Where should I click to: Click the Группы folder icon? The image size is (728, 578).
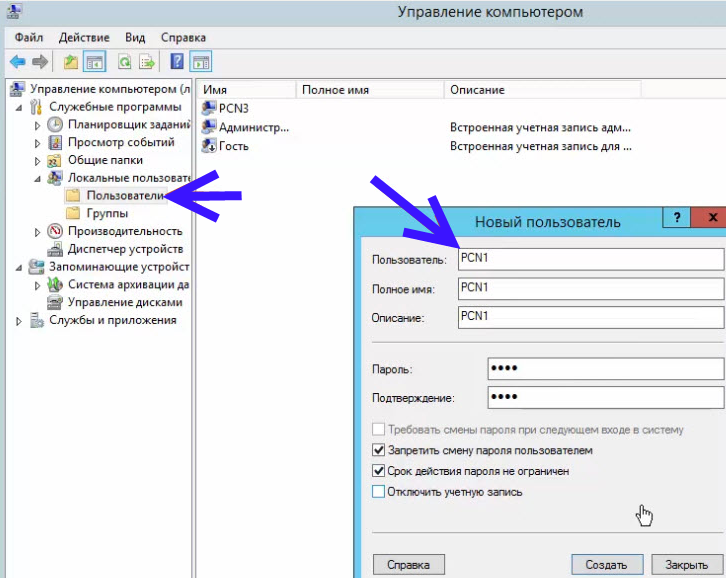73,213
